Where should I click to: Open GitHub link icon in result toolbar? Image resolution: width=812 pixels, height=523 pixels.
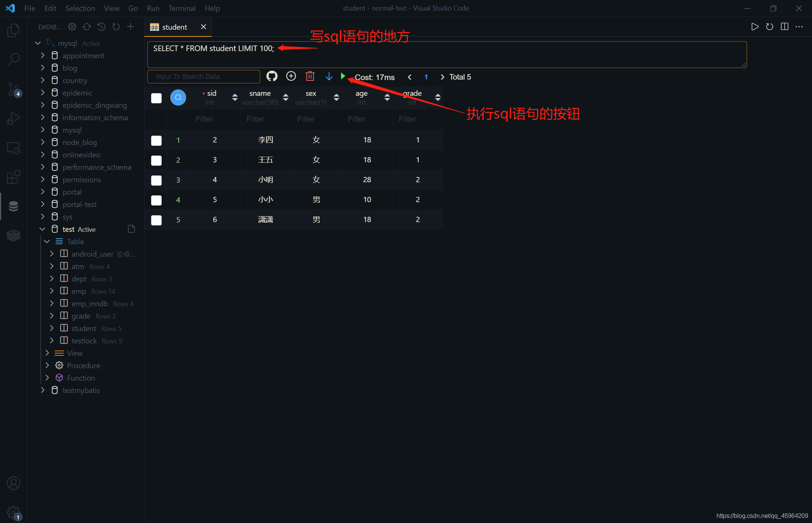tap(272, 76)
